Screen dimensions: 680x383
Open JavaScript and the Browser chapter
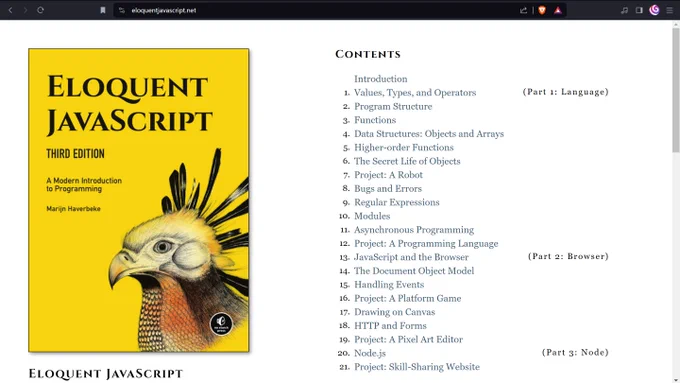pos(411,257)
